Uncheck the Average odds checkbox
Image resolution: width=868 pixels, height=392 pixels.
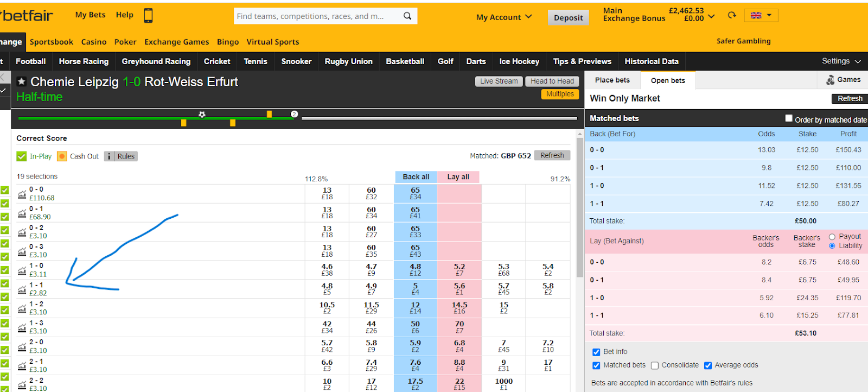pyautogui.click(x=708, y=365)
